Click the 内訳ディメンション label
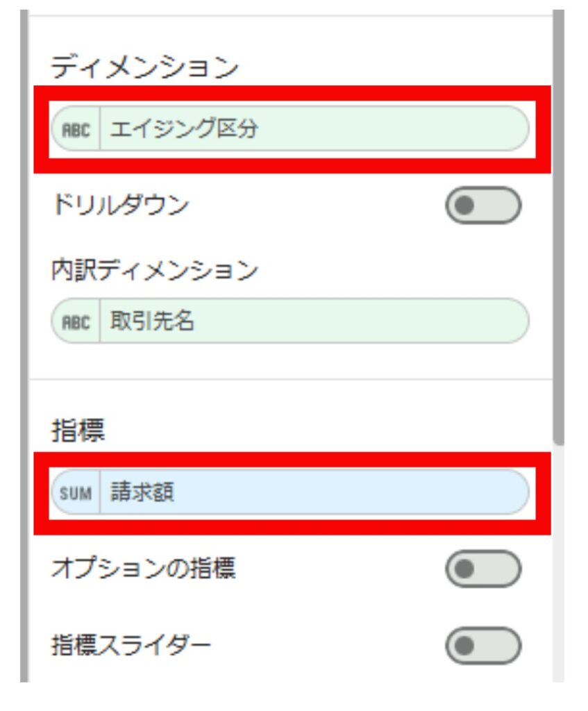 coord(154,271)
